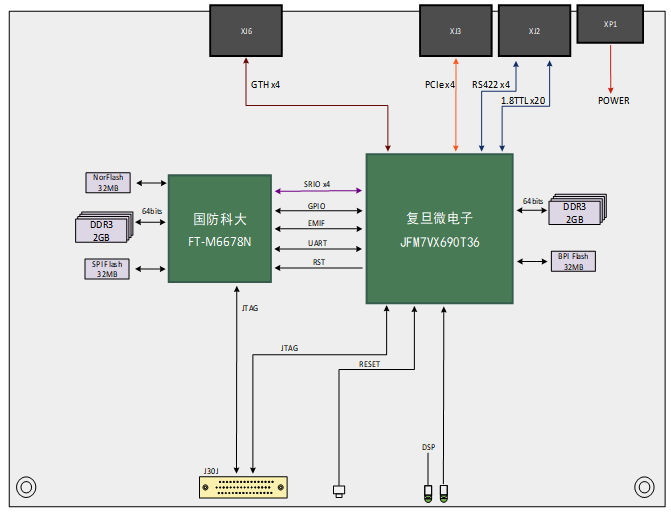Click the POWER label under XP1
The width and height of the screenshot is (671, 513).
point(614,101)
